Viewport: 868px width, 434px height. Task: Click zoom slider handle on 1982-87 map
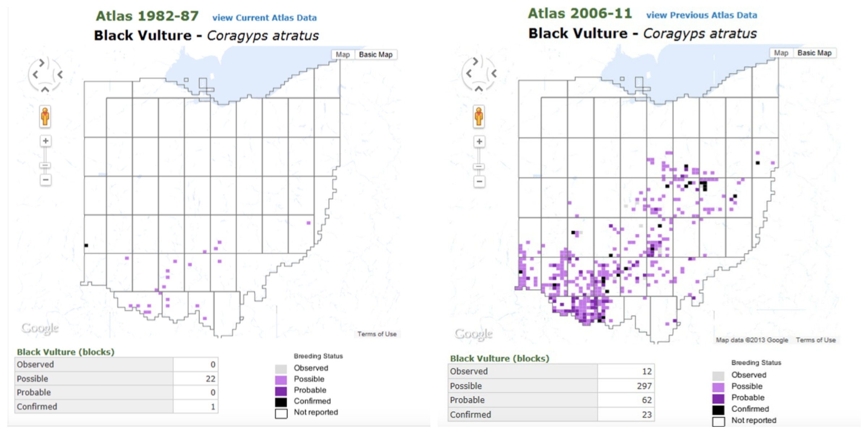45,165
